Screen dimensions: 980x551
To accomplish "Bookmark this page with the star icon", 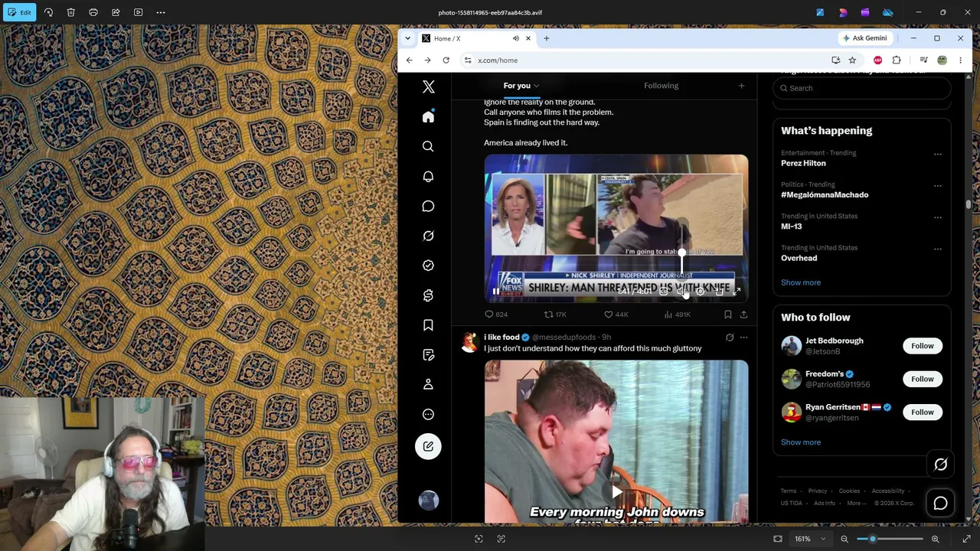I will pyautogui.click(x=851, y=60).
